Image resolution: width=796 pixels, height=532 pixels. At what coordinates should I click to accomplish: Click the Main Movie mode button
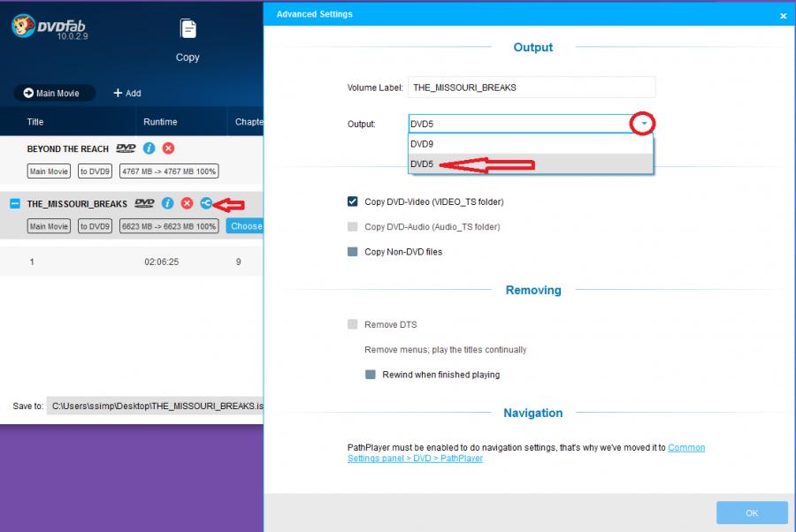pyautogui.click(x=54, y=93)
